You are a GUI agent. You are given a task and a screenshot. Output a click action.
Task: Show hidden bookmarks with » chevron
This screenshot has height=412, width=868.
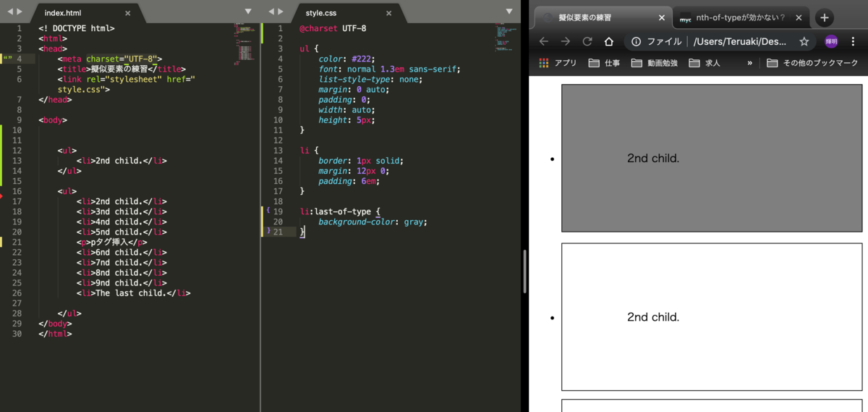[749, 63]
